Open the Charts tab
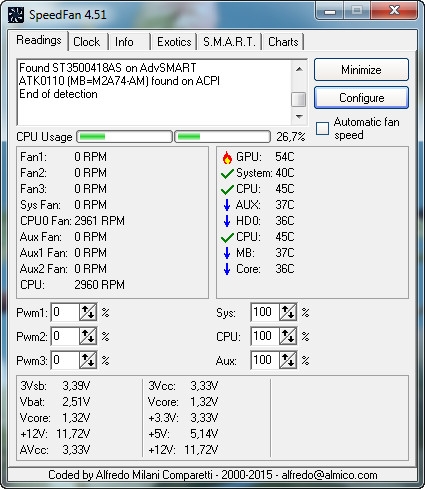425x489 pixels. point(283,42)
